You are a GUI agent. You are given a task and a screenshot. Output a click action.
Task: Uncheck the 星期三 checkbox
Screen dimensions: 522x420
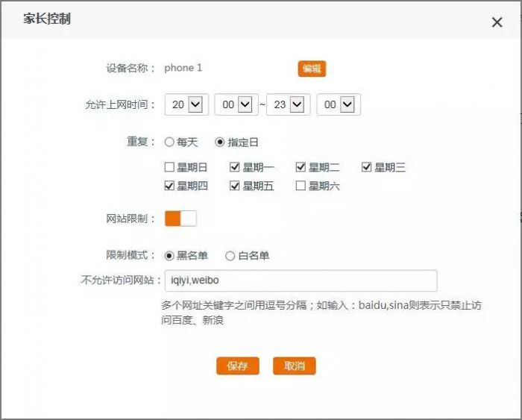(366, 167)
